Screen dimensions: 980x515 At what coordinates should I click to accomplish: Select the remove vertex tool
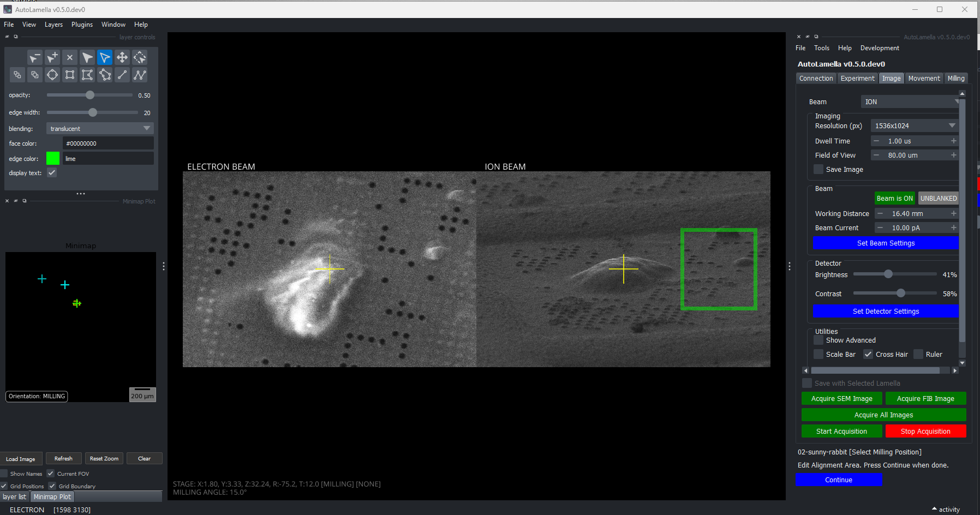[x=35, y=57]
